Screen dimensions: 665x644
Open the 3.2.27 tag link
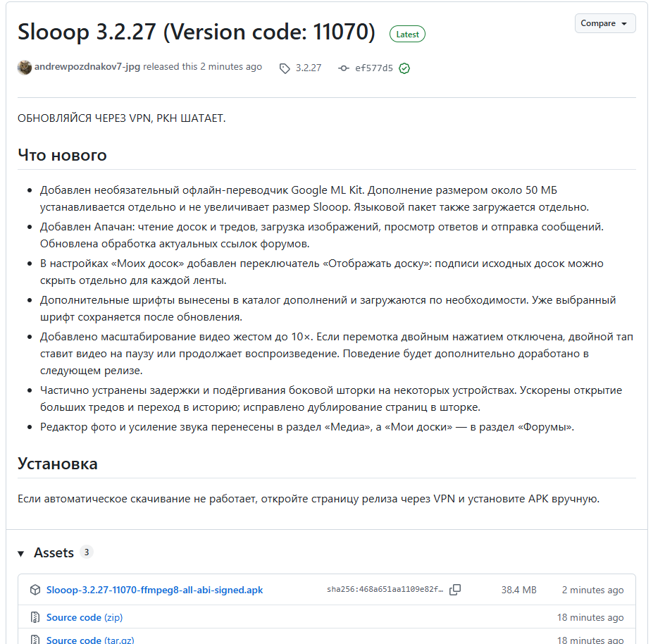point(309,68)
